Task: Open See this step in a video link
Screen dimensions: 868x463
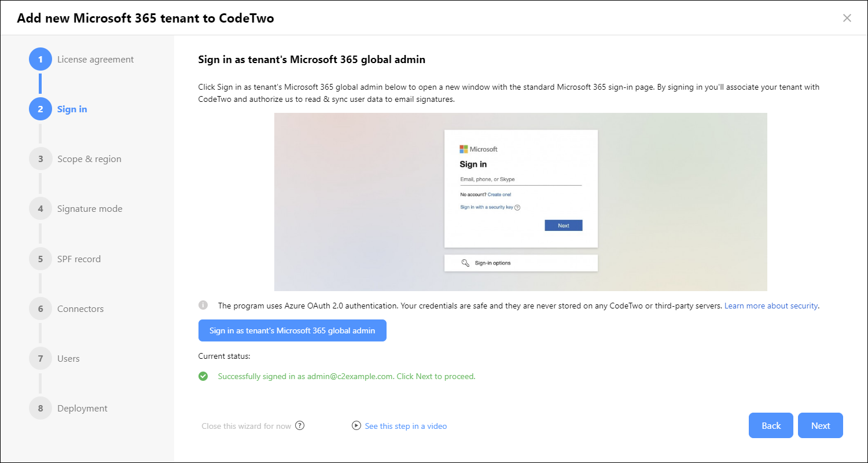Action: (406, 426)
